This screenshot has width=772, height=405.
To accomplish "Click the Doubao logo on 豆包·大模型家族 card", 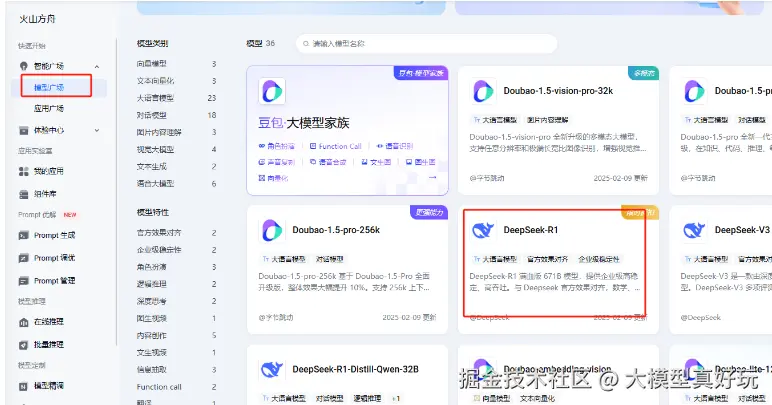I will (272, 91).
